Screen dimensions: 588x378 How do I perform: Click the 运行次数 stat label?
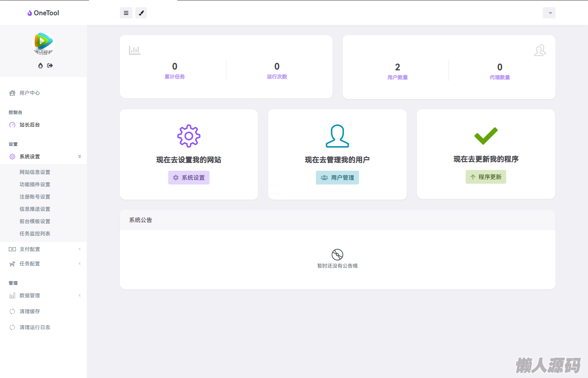[x=277, y=77]
